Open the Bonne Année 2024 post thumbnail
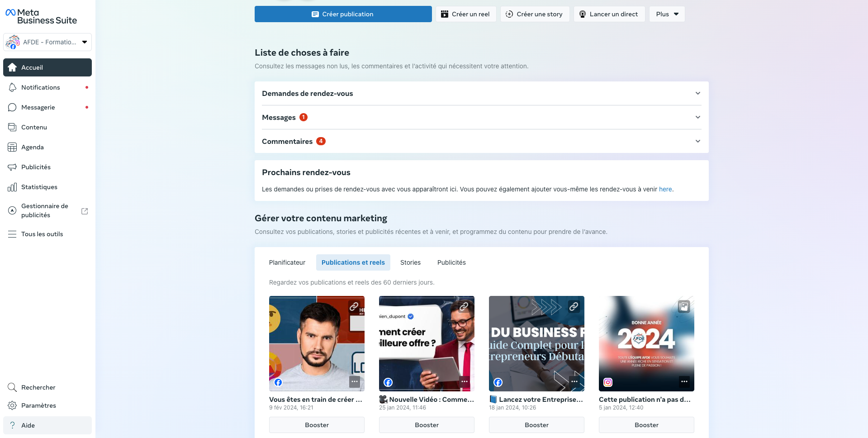Image resolution: width=868 pixels, height=438 pixels. coord(646,343)
